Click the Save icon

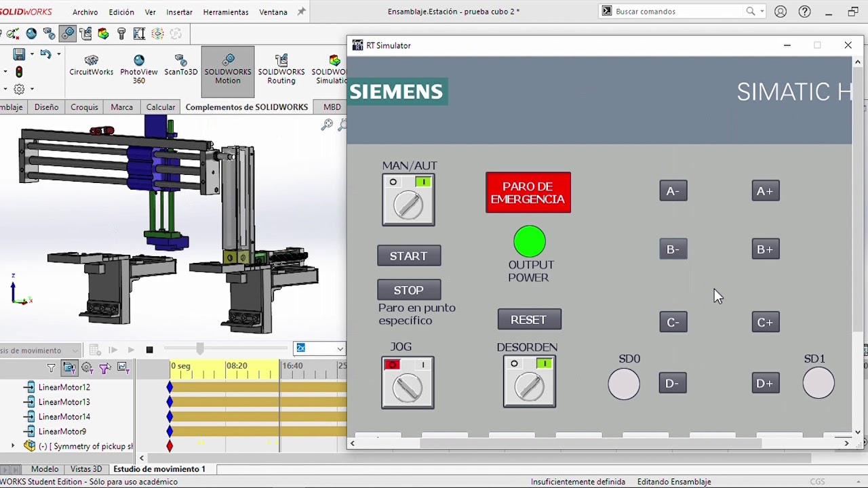tap(19, 54)
